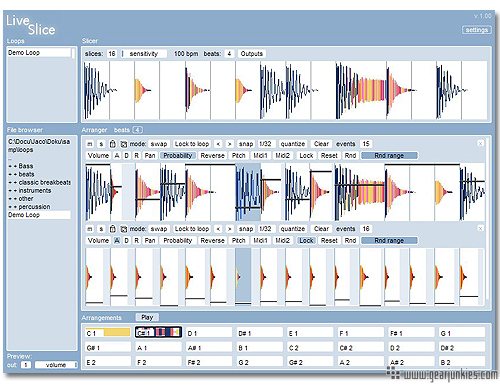
Task: Shift right with > on first track
Action: [x=229, y=144]
